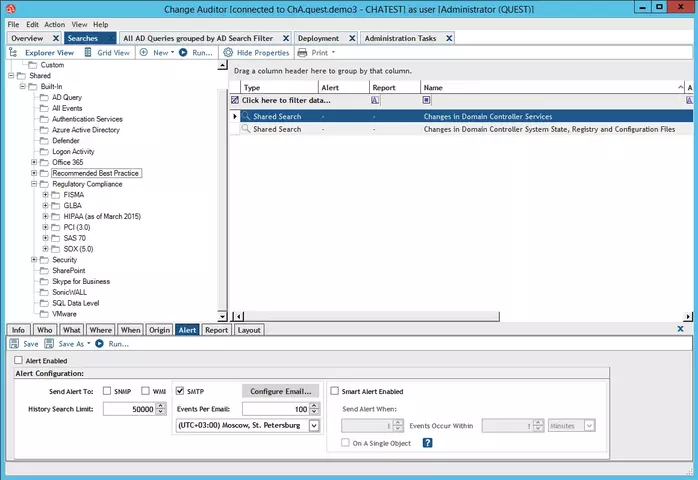
Task: Click the Events Per Email input field
Action: click(x=276, y=409)
